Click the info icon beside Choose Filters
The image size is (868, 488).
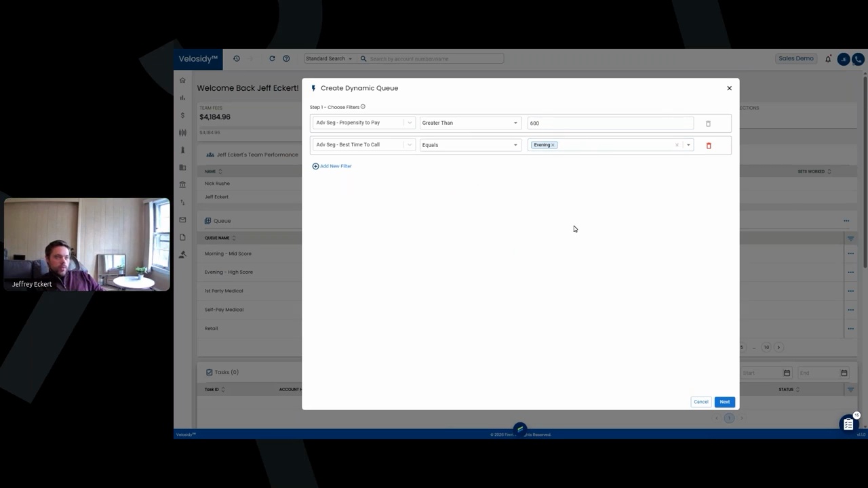point(363,107)
